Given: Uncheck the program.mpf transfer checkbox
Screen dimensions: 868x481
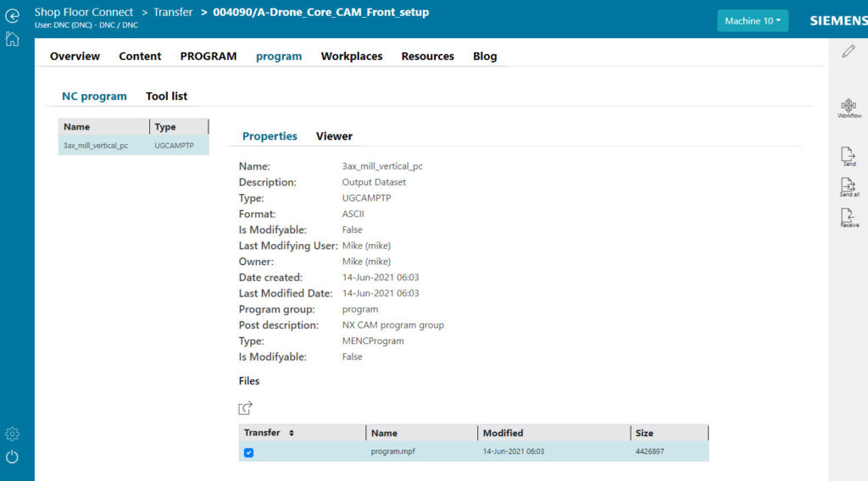Looking at the screenshot, I should point(248,452).
